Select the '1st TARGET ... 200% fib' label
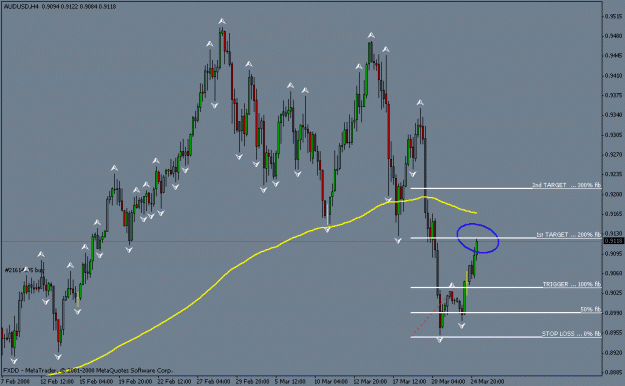The width and height of the screenshot is (625, 386). 568,234
